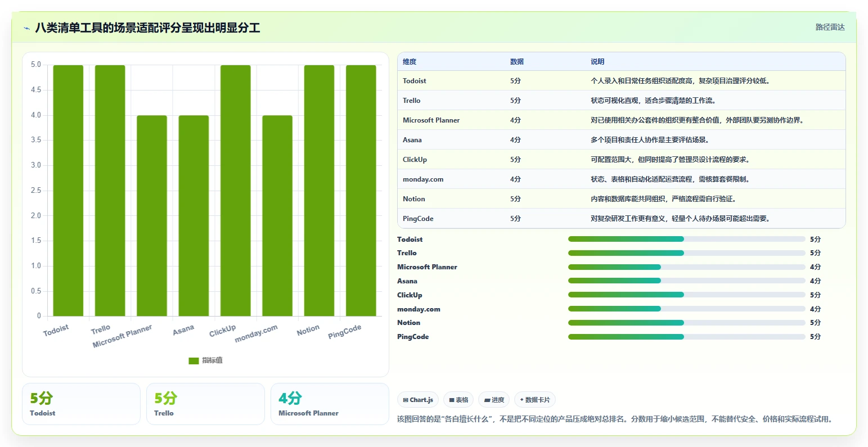
Task: Click the Notion label in progress list
Action: coord(408,323)
